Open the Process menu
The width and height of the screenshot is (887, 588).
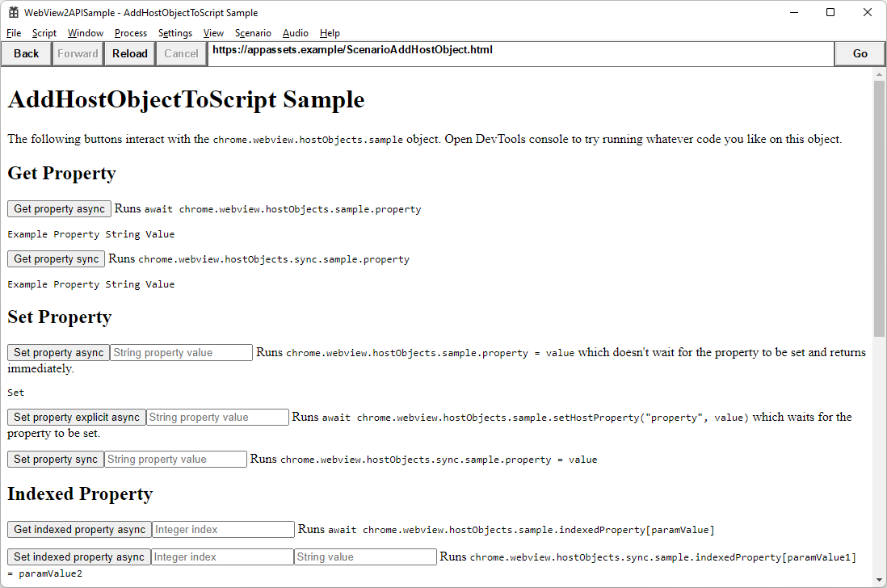tap(130, 33)
